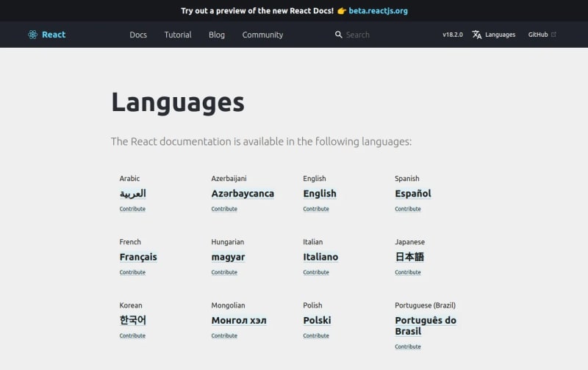Click the 'Portuguese (Brazil)' label text

426,305
